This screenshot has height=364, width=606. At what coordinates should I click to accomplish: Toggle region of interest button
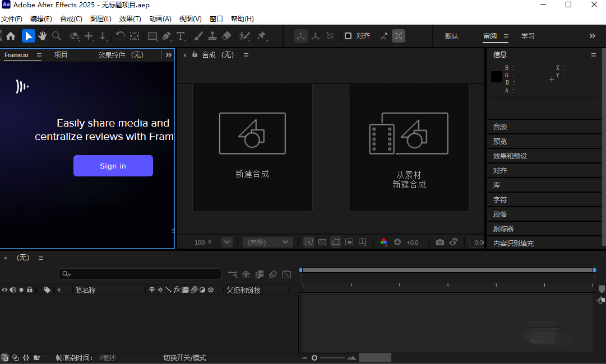point(349,242)
